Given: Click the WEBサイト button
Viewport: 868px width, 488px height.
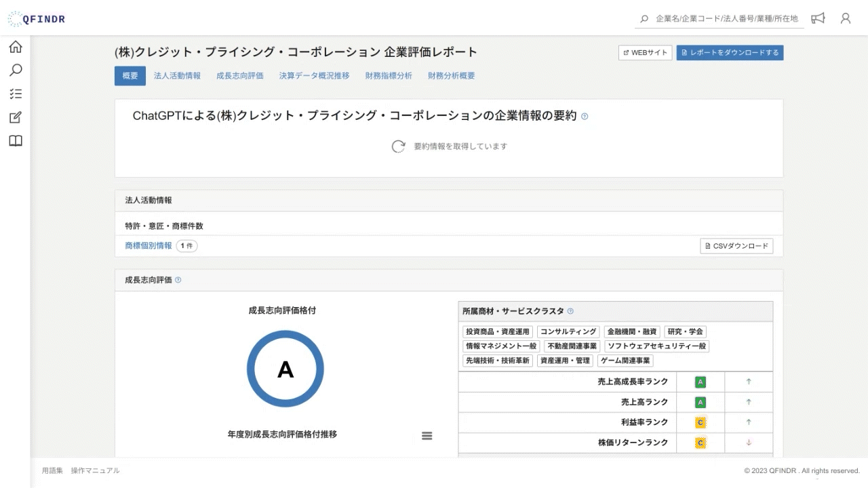Looking at the screenshot, I should tap(645, 53).
